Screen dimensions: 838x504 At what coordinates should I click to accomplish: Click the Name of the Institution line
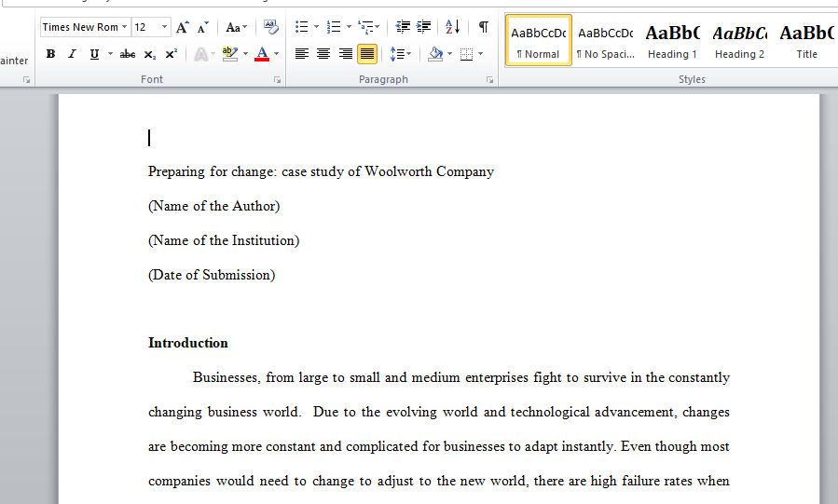(x=224, y=240)
